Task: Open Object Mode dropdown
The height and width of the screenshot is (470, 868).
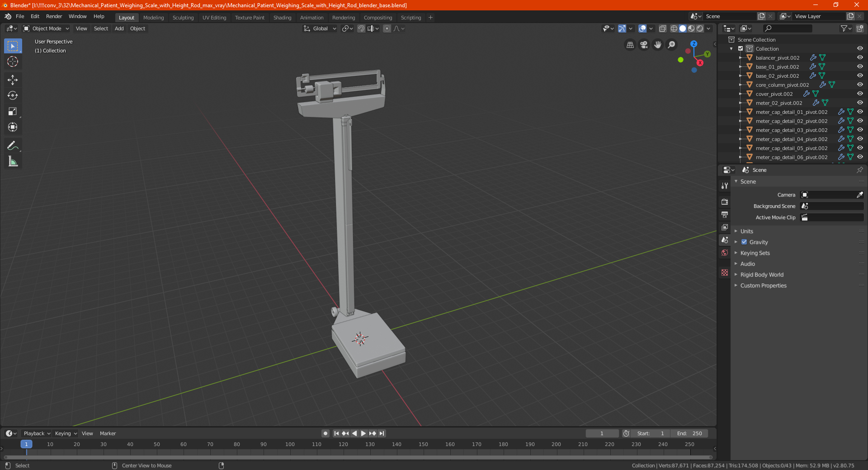Action: coord(46,28)
